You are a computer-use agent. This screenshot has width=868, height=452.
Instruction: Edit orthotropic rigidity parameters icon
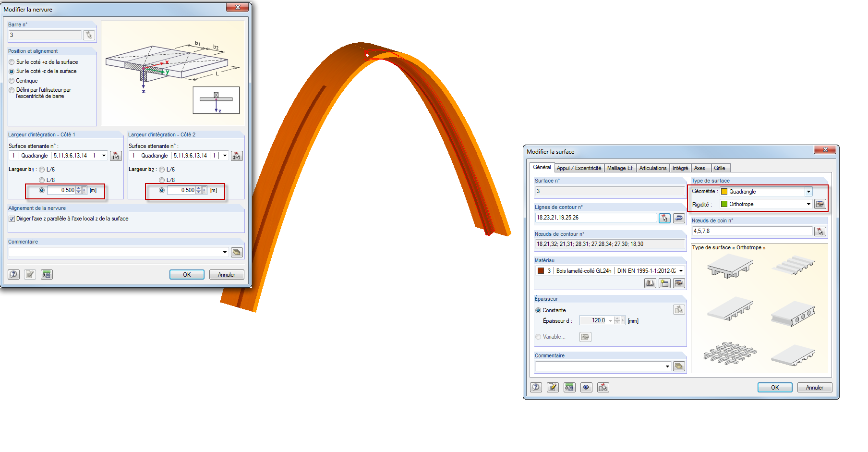click(820, 204)
